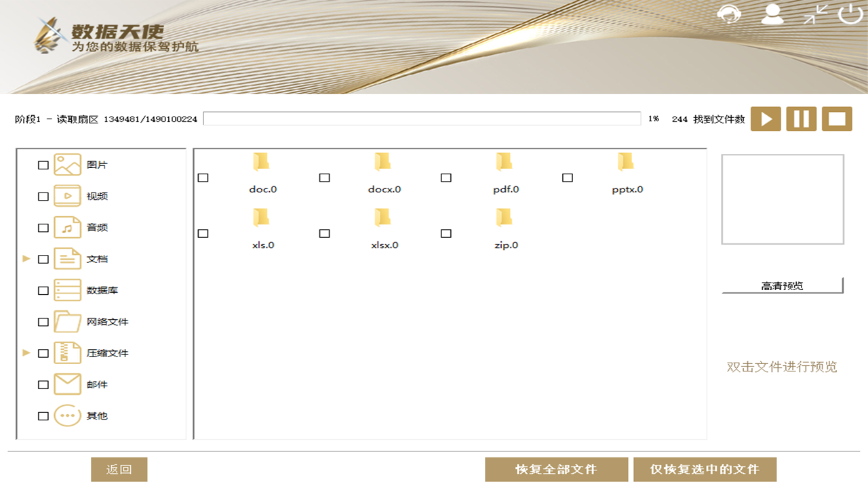This screenshot has width=868, height=488.
Task: Open the customer support headset icon
Action: [x=730, y=15]
